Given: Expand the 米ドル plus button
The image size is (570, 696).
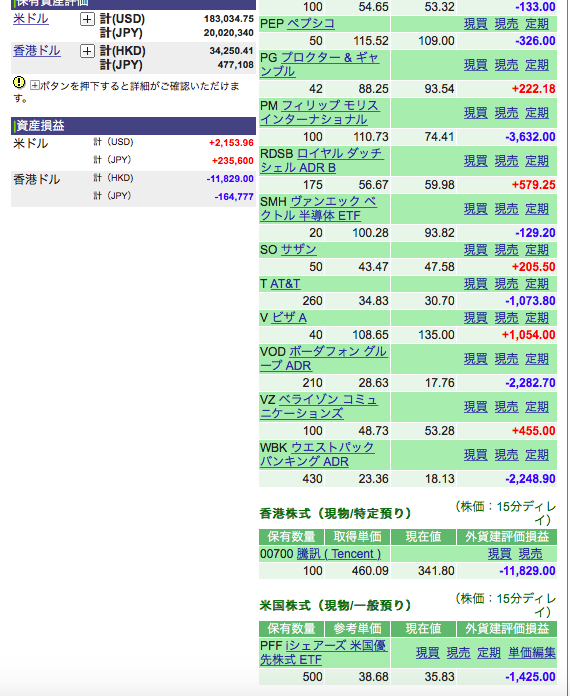Looking at the screenshot, I should pos(87,19).
